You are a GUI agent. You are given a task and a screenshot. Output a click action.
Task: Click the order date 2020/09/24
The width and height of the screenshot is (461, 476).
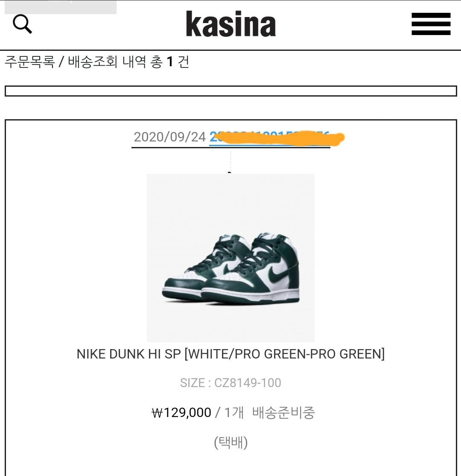(x=170, y=137)
